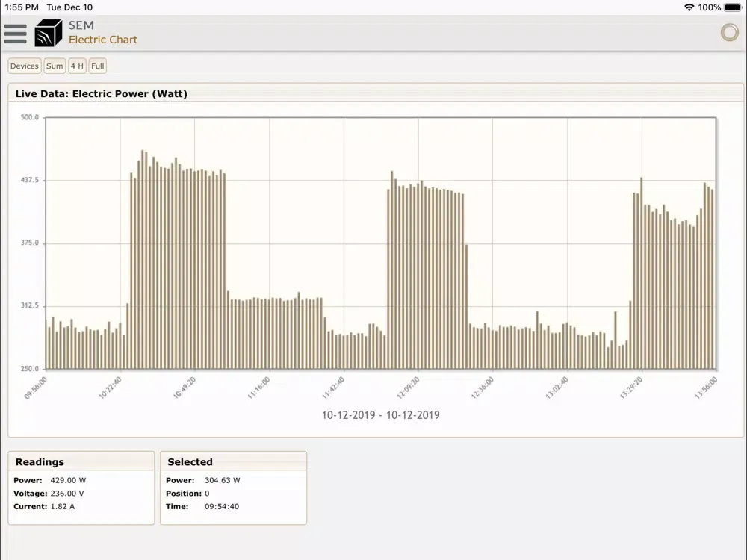Set chart range to 4 H

(x=77, y=66)
